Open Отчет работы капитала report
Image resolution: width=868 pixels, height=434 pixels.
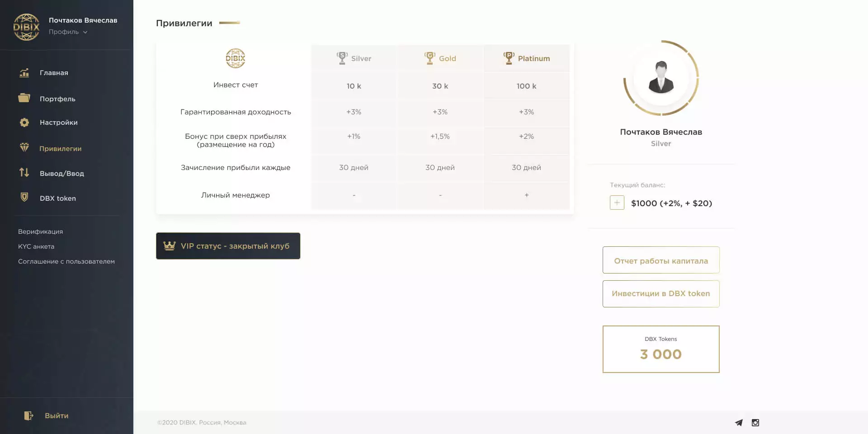pyautogui.click(x=661, y=260)
